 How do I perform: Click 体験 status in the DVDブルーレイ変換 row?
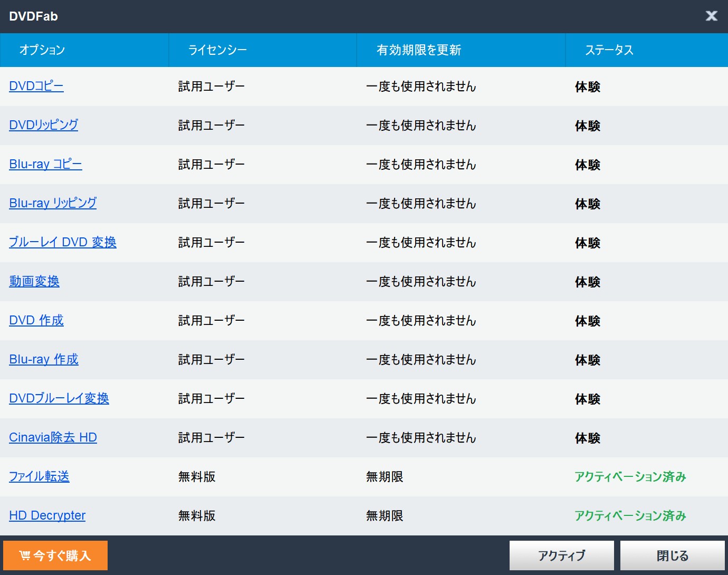588,399
